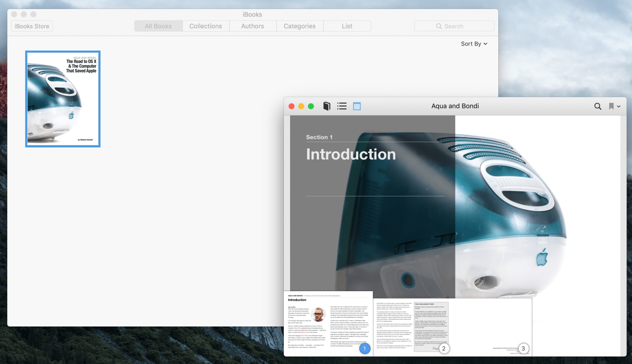Focus the iBooks library Search field
The image size is (632, 364).
(454, 26)
